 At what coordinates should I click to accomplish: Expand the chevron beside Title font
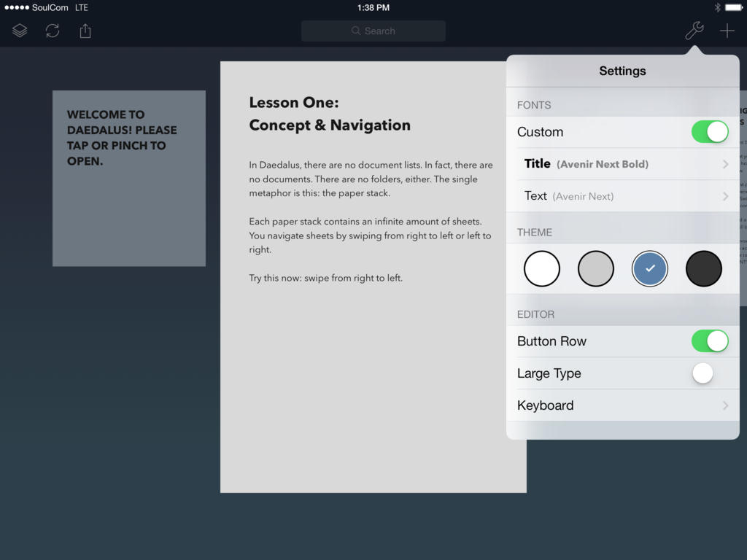tap(726, 164)
